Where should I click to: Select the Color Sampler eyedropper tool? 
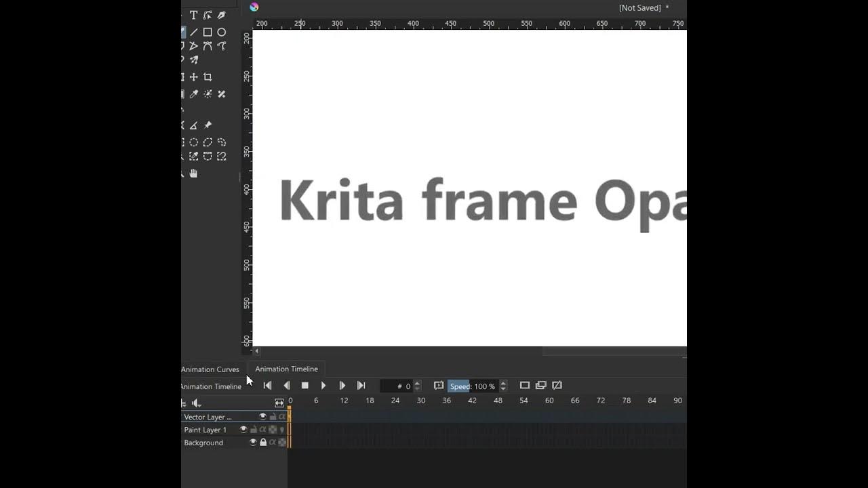point(193,94)
